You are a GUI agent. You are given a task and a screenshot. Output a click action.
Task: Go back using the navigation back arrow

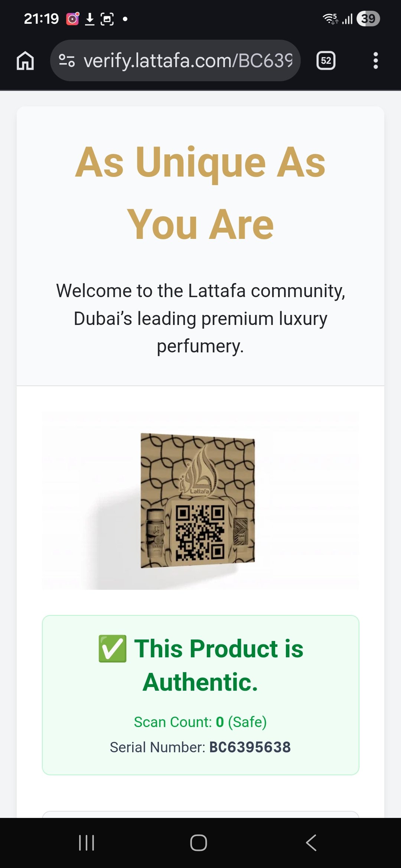click(x=311, y=843)
